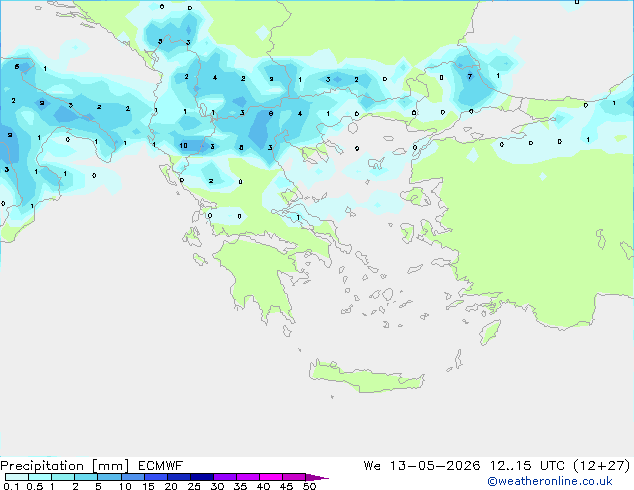Pick the 20–25 mm legend swatch
Viewport: 634px width, 490px height.
click(x=179, y=477)
